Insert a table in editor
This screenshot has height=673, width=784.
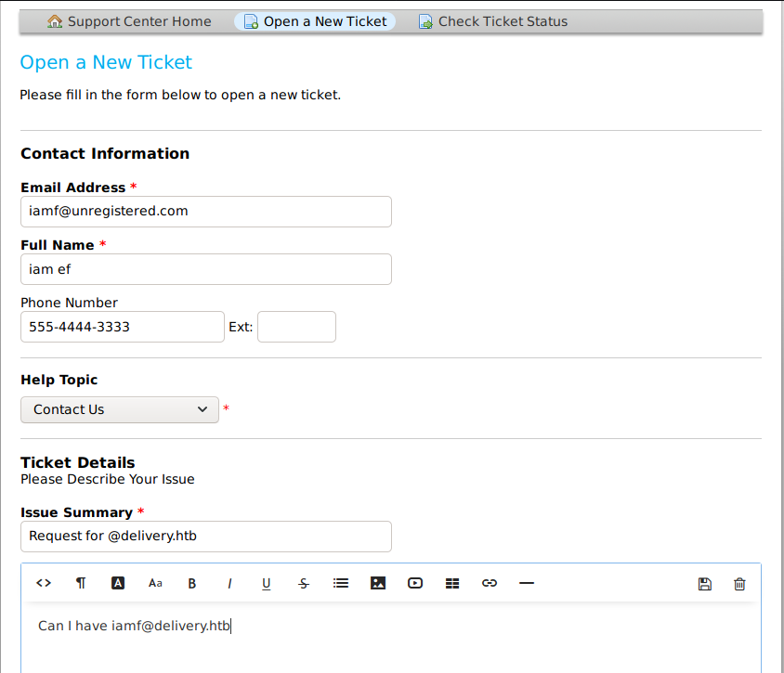coord(452,583)
